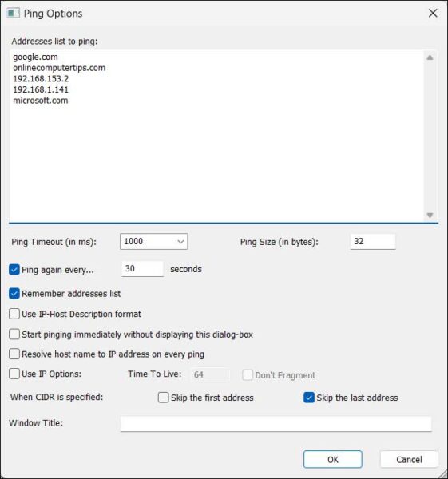The image size is (448, 479).
Task: Click the addresses list scrollbar down arrow
Action: point(430,216)
